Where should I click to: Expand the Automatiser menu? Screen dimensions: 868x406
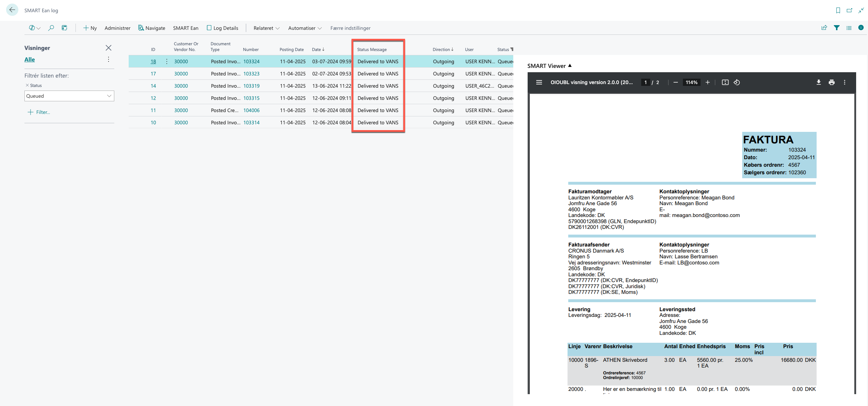tap(304, 28)
